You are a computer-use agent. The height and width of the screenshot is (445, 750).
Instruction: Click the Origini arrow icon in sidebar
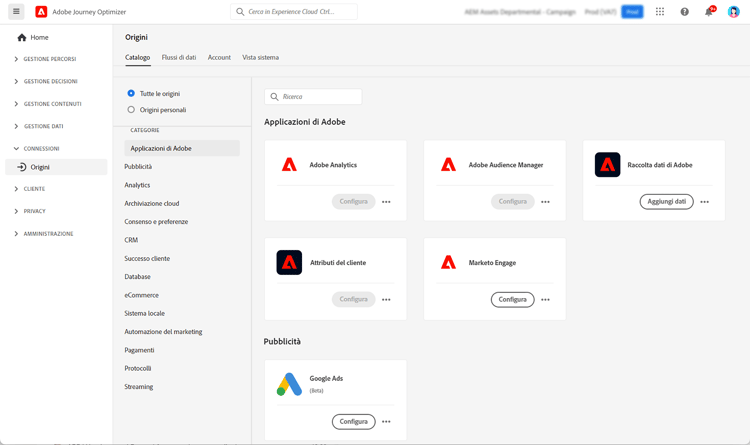coord(22,167)
